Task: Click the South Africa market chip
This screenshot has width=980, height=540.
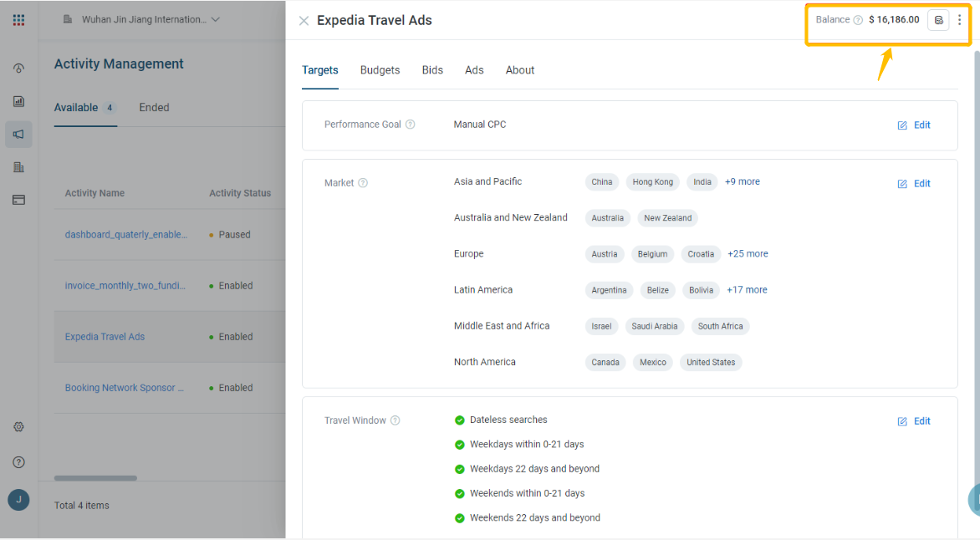Action: tap(720, 326)
